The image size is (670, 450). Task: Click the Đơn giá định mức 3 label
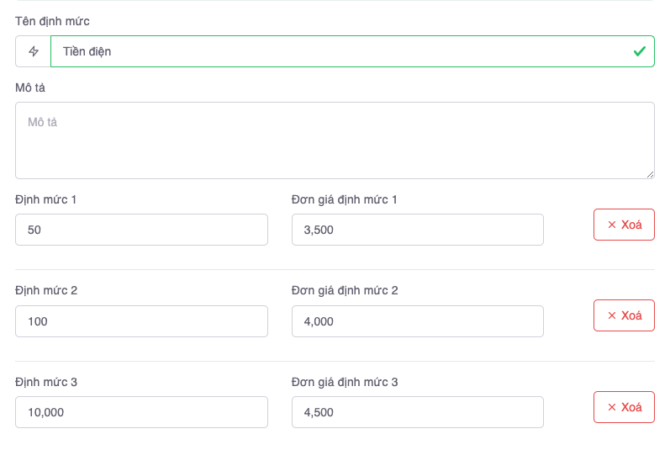tap(344, 382)
